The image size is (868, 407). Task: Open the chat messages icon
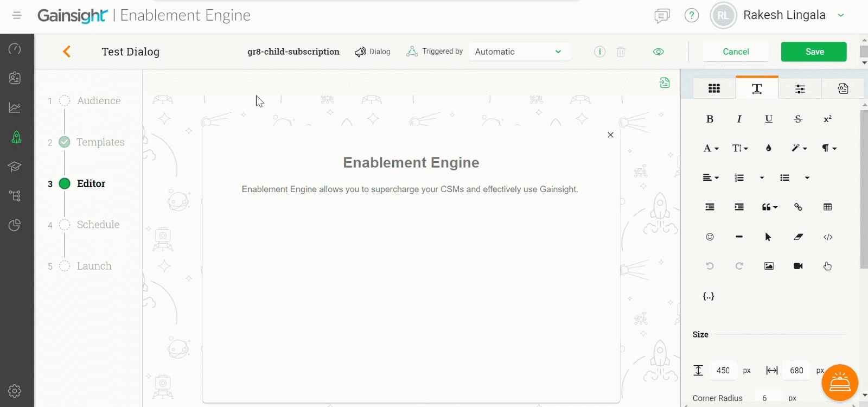coord(662,16)
